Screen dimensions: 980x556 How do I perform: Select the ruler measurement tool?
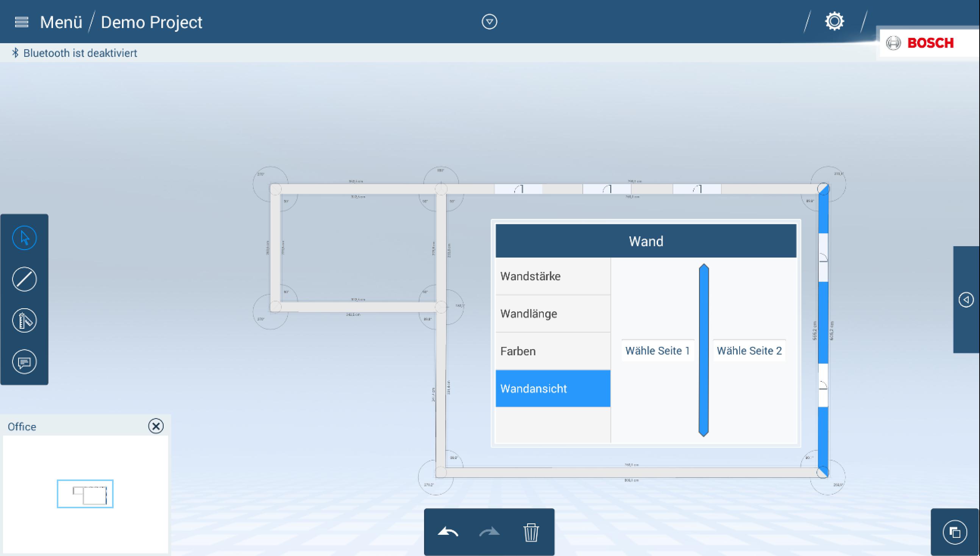click(x=25, y=320)
